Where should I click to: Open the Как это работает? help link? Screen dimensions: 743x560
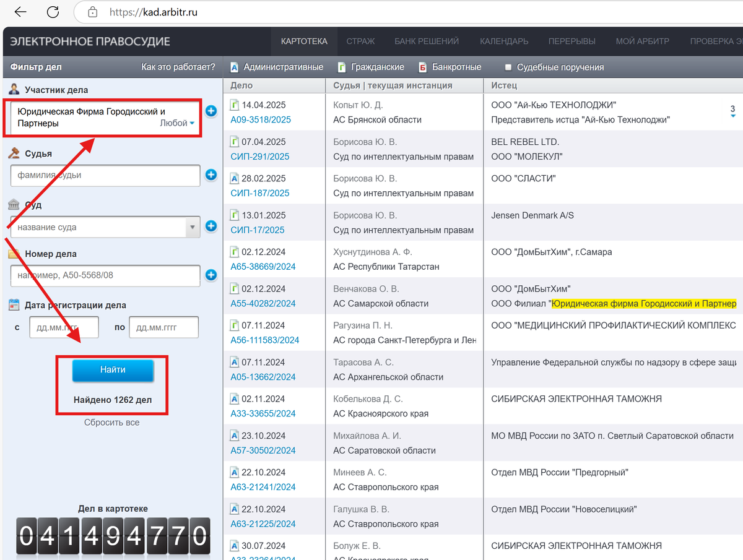pyautogui.click(x=178, y=67)
